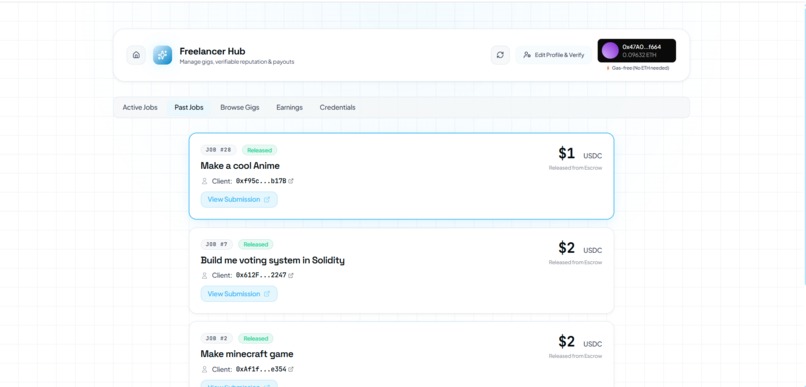
Task: Switch to the Active Jobs tab
Action: click(140, 107)
